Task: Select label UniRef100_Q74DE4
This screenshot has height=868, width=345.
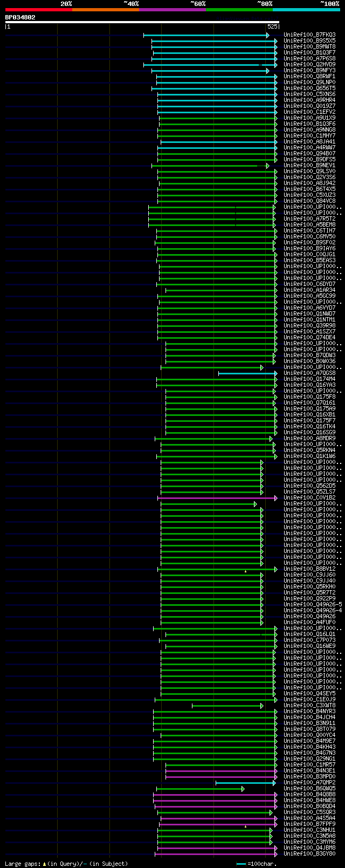Action: (309, 338)
